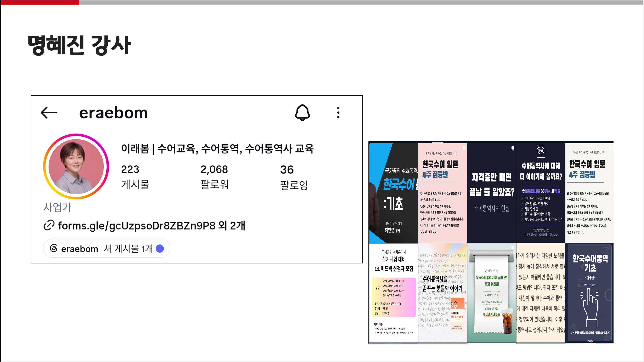Go back using the left arrow icon

[49, 113]
